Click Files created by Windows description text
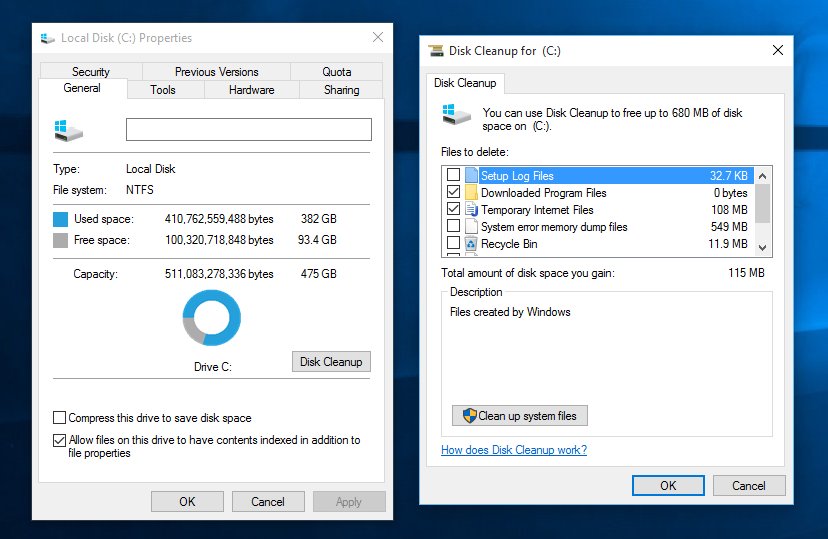 [510, 311]
